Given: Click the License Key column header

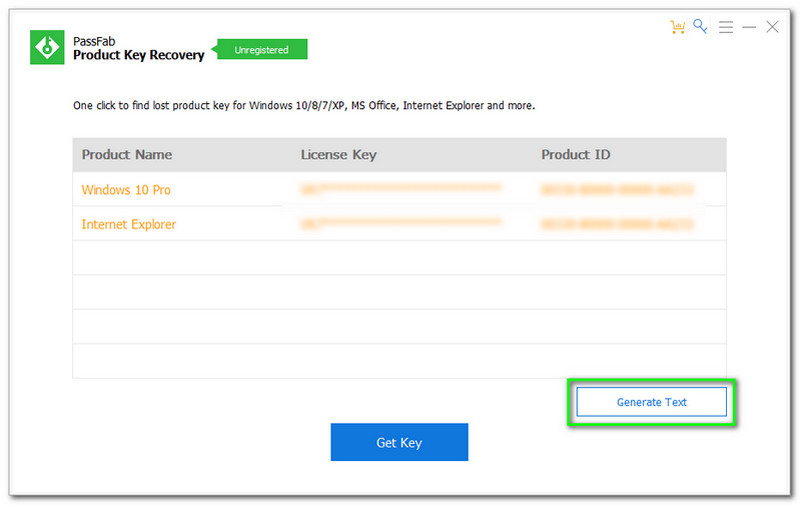Looking at the screenshot, I should [338, 155].
